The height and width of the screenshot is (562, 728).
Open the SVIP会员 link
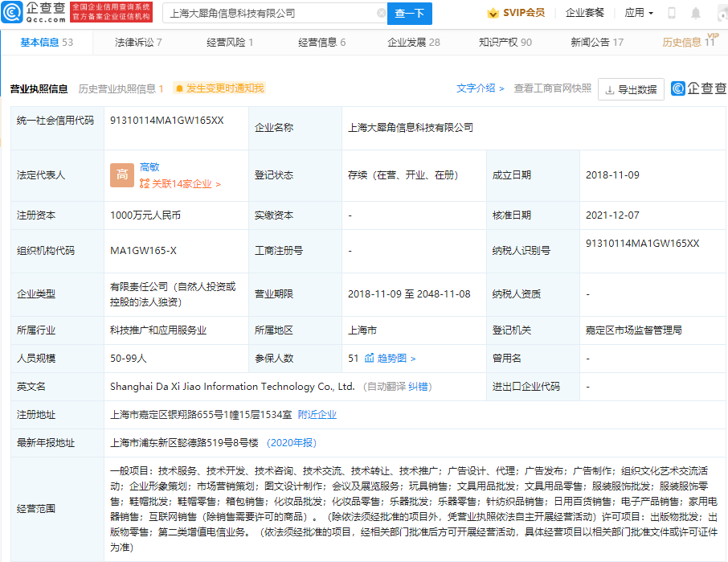[524, 13]
